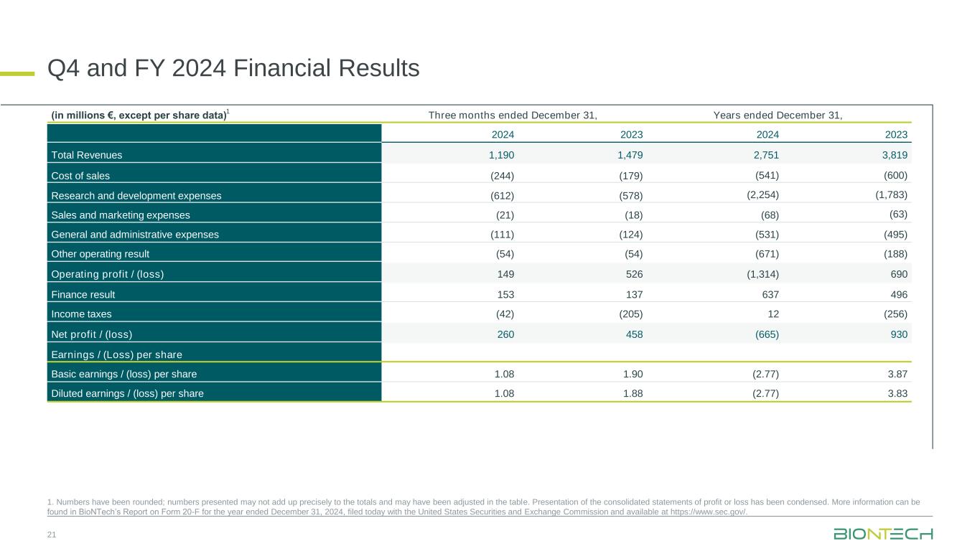
Task: Click the slide title 'Q4 and FY 2024 Financial Results'
Action: coord(233,69)
